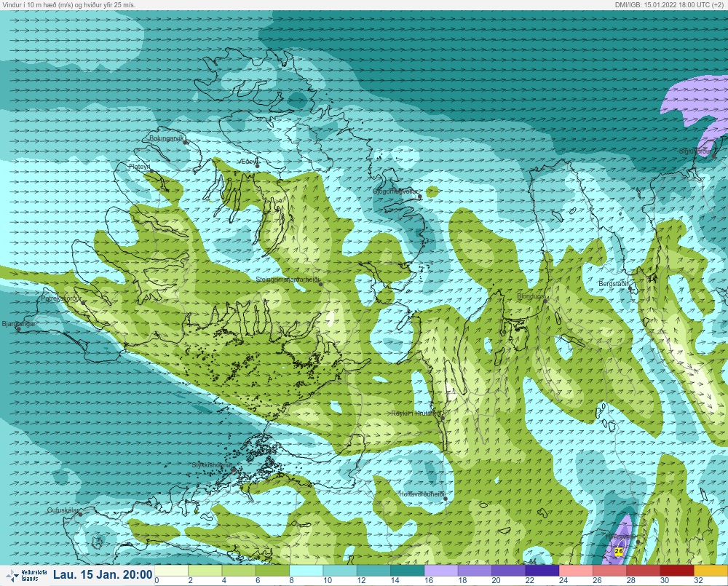Click the legend scale value 8
The image size is (728, 586).
pyautogui.click(x=292, y=580)
